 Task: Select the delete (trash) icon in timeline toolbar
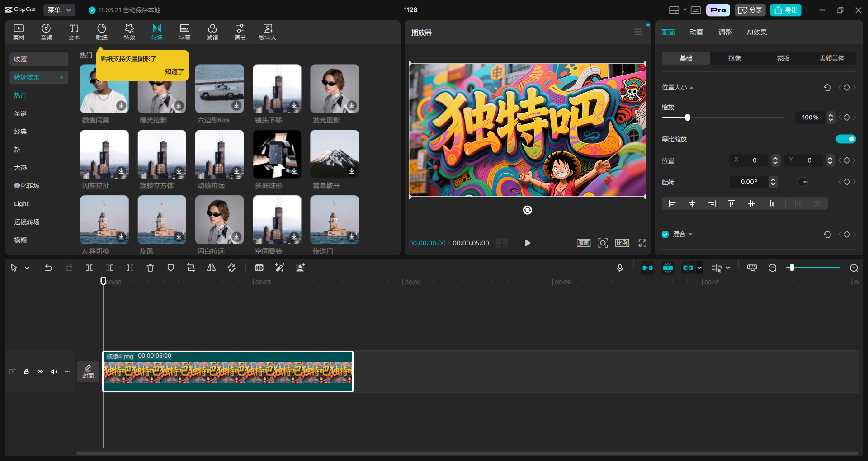click(150, 268)
